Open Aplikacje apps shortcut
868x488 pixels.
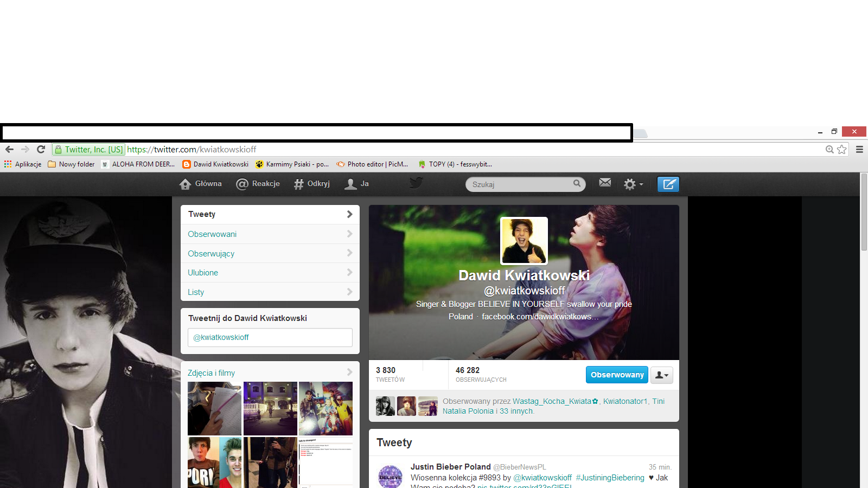[23, 164]
